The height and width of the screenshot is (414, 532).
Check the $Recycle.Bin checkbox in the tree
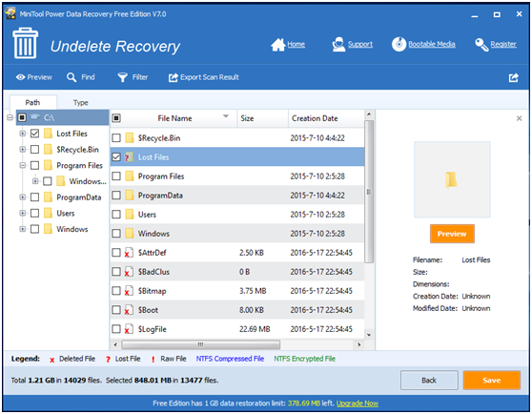pos(34,150)
